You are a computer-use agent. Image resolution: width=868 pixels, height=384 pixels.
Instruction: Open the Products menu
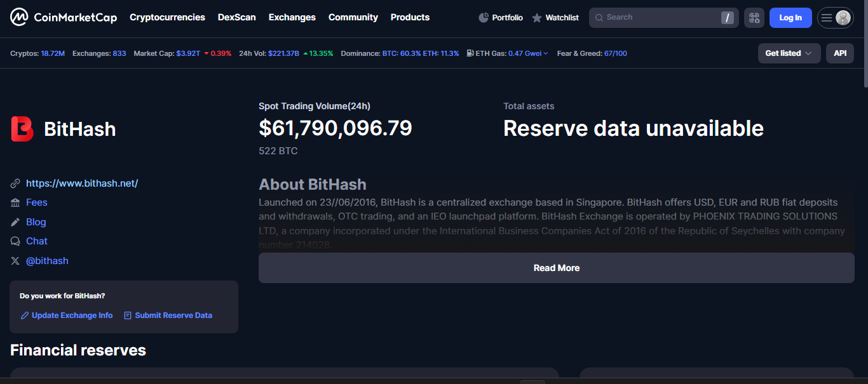click(410, 17)
